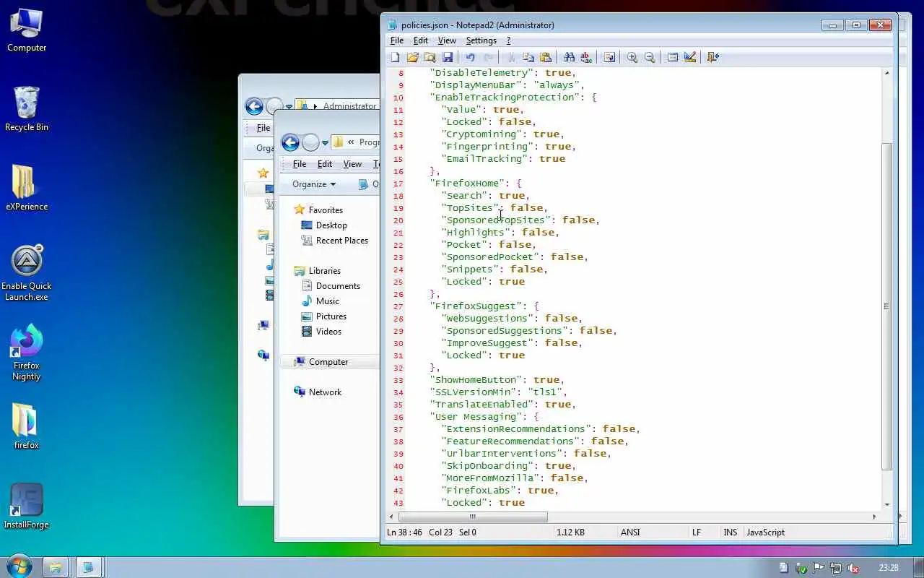Open View menu in front Explorer window

click(352, 164)
